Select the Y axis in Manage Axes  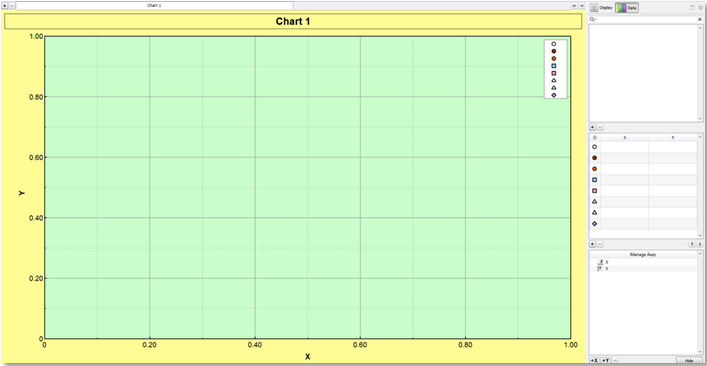click(x=643, y=268)
